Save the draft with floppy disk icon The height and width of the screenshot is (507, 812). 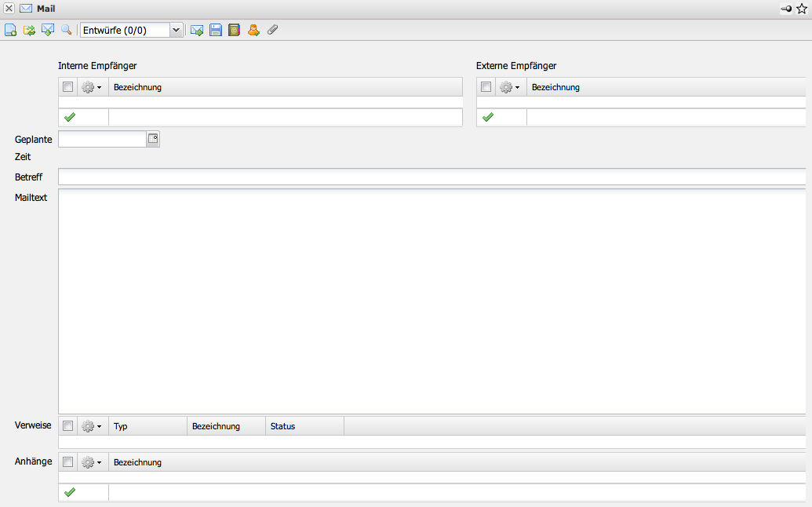[x=216, y=30]
